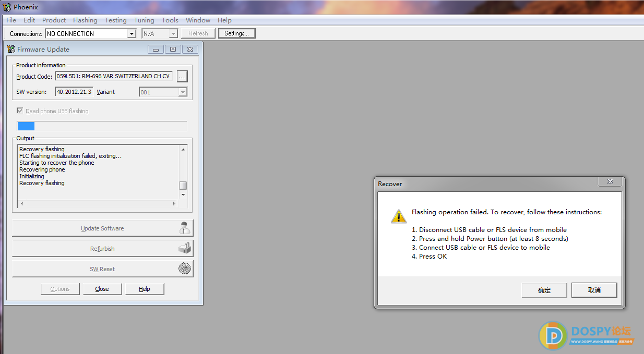Screen dimensions: 644x354
Task: Click the SW version field
Action: click(x=74, y=92)
